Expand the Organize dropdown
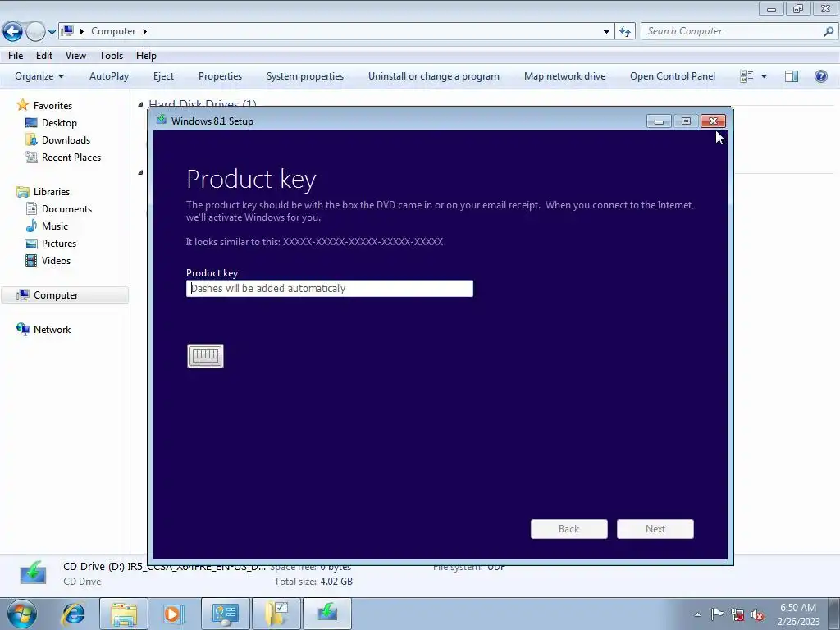This screenshot has height=630, width=840. pos(39,76)
